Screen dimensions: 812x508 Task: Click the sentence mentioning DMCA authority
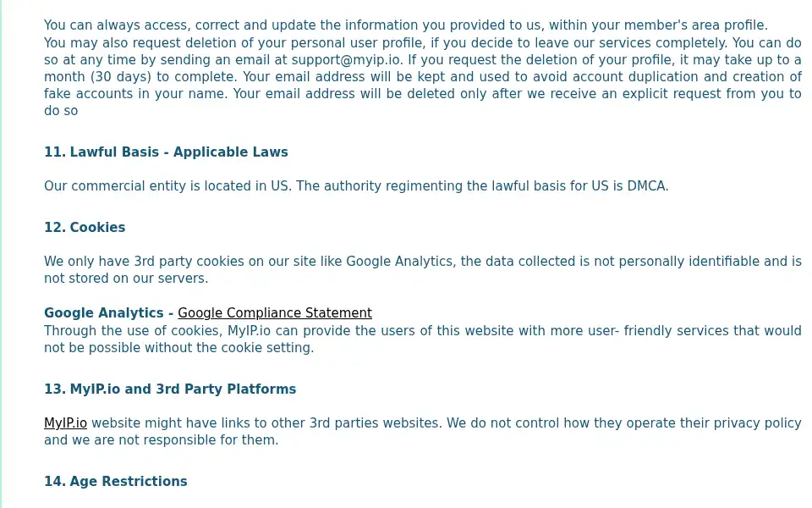[x=482, y=186]
